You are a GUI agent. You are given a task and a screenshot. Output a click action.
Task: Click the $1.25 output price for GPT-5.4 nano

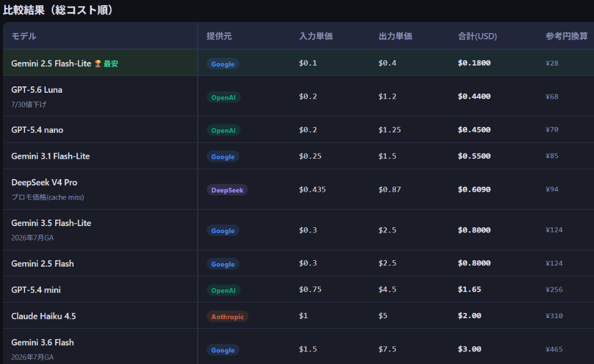click(x=389, y=130)
